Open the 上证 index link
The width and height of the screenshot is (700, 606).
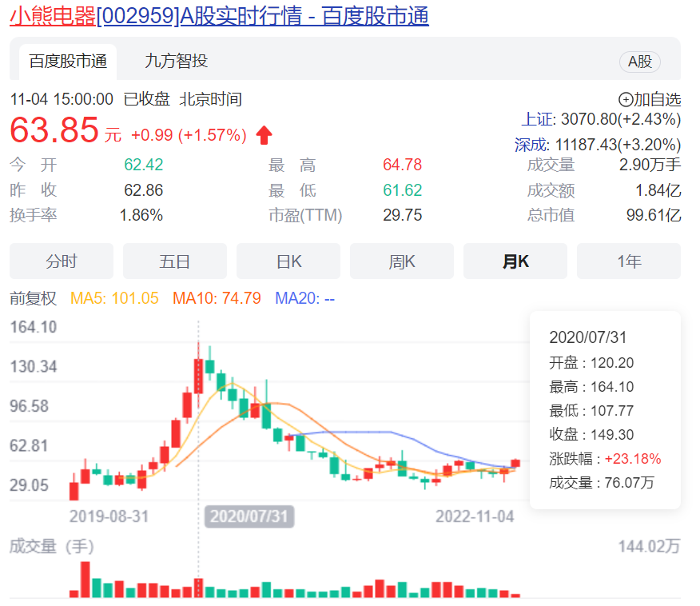click(x=538, y=119)
